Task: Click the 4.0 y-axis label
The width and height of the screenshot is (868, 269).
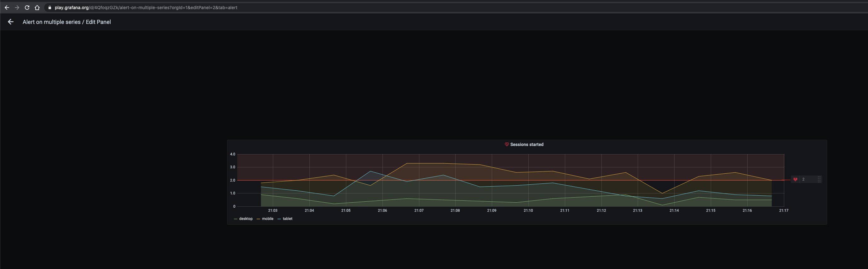Action: 233,154
